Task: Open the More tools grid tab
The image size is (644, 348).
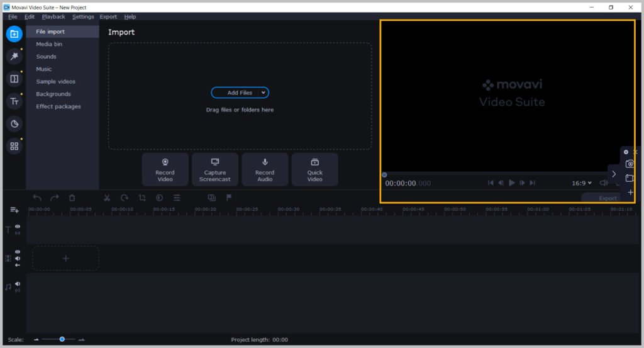Action: [x=14, y=146]
